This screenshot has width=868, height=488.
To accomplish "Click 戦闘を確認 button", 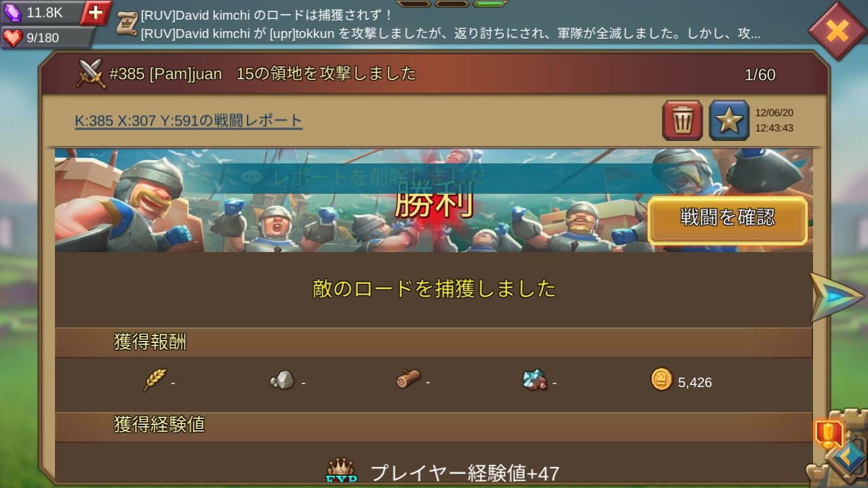I will click(728, 219).
